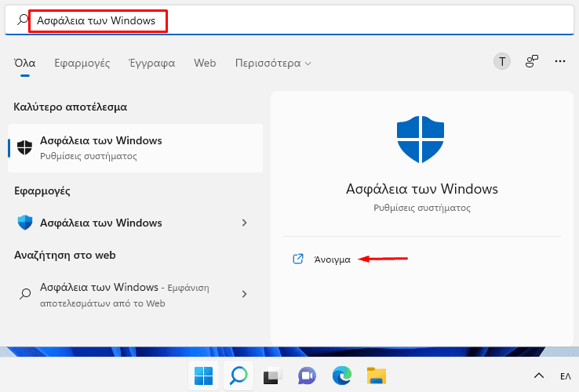Click the magnifier icon of the web result
Viewport: 579px width, 392px height.
pyautogui.click(x=25, y=294)
